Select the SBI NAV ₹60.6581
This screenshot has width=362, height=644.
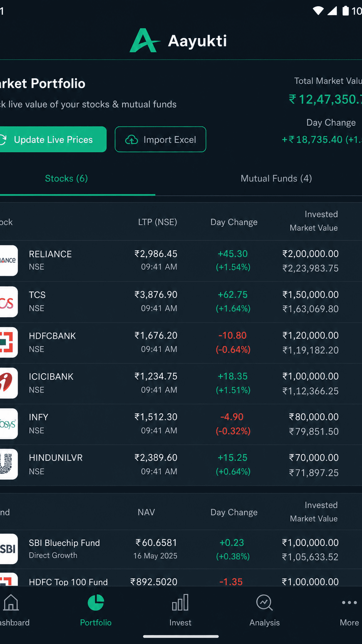tap(156, 542)
